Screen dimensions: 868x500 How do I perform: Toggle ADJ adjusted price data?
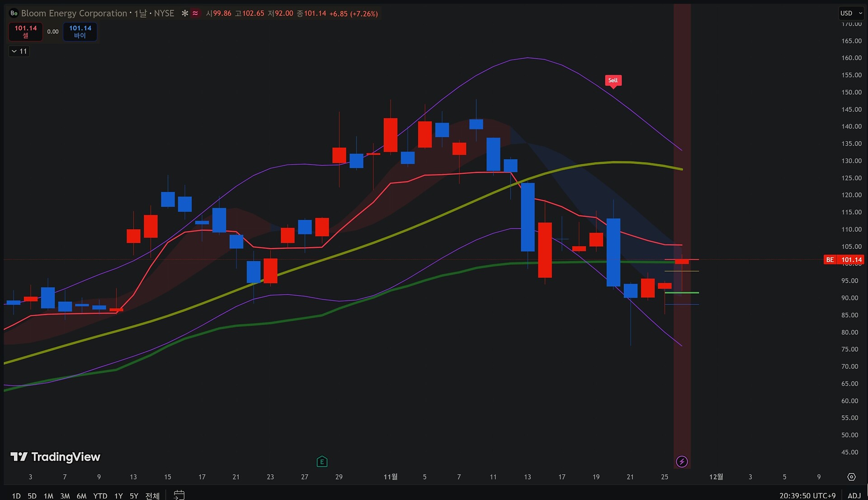coord(854,495)
